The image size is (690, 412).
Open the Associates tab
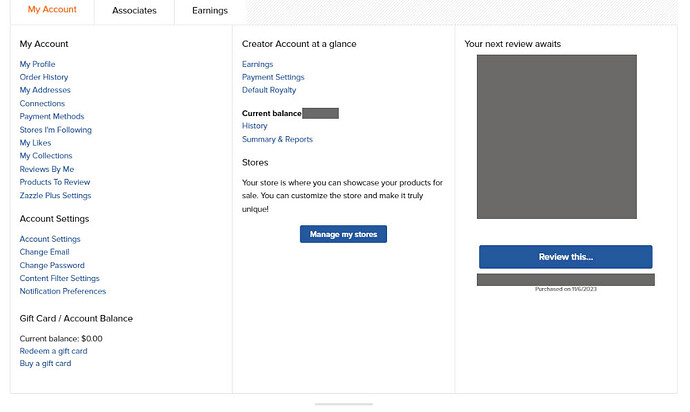134,11
